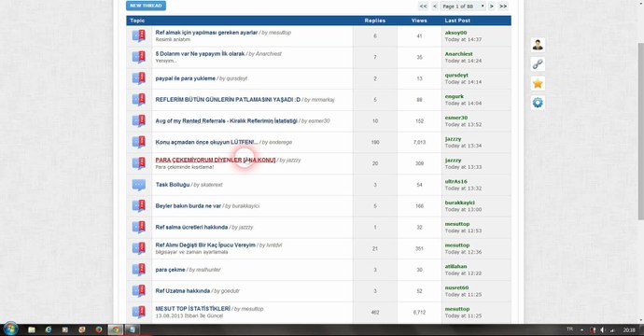
Task: Open thread 'Konu açmadan önce okuyun LÜTFEN'
Action: tap(206, 142)
